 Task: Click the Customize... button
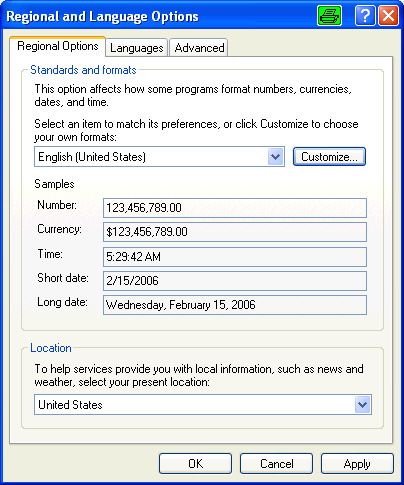[x=329, y=157]
